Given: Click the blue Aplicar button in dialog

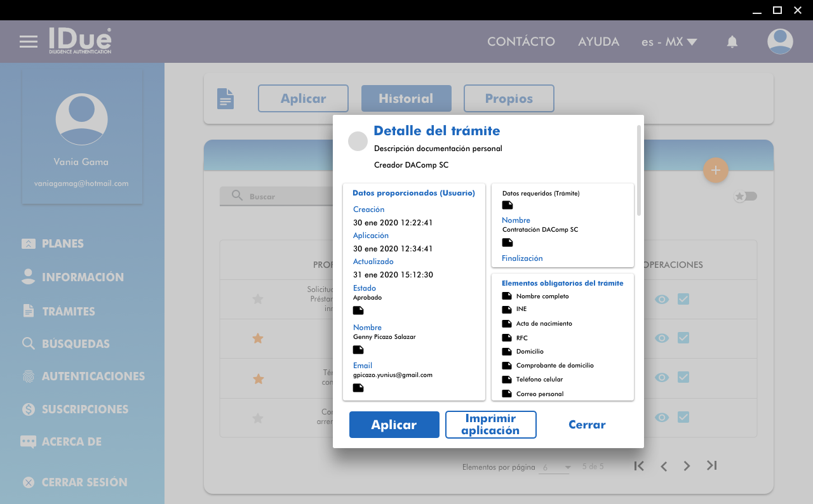Looking at the screenshot, I should click(x=394, y=425).
